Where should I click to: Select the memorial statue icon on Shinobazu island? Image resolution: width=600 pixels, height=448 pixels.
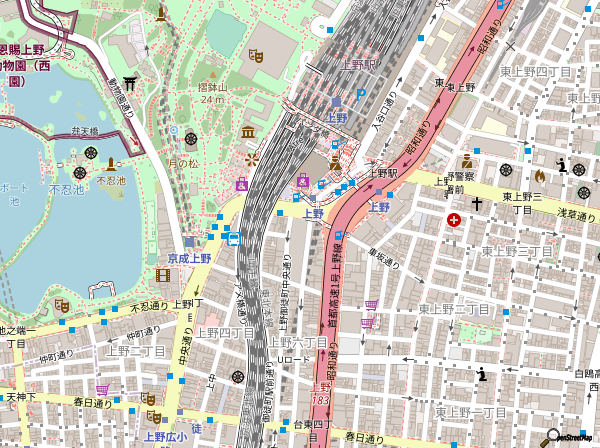111,162
